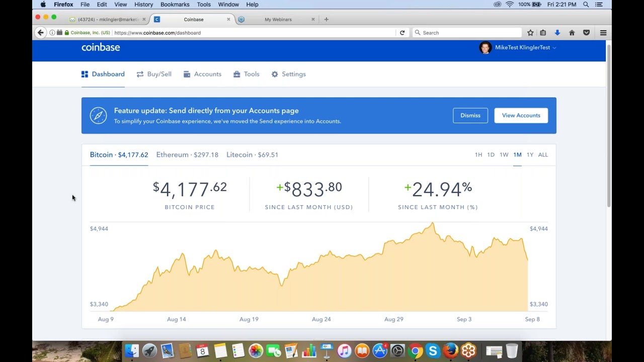This screenshot has width=644, height=362.
Task: Set chart range to ALL
Action: pyautogui.click(x=543, y=155)
